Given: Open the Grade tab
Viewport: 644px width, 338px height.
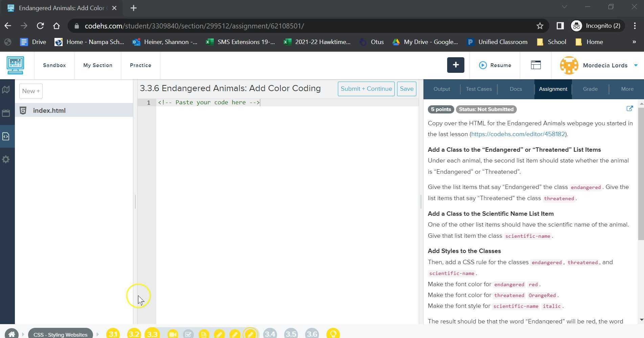Looking at the screenshot, I should pyautogui.click(x=590, y=89).
